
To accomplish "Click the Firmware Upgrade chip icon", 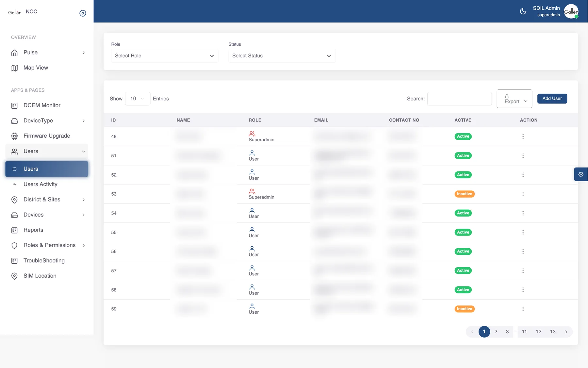I will tap(14, 136).
